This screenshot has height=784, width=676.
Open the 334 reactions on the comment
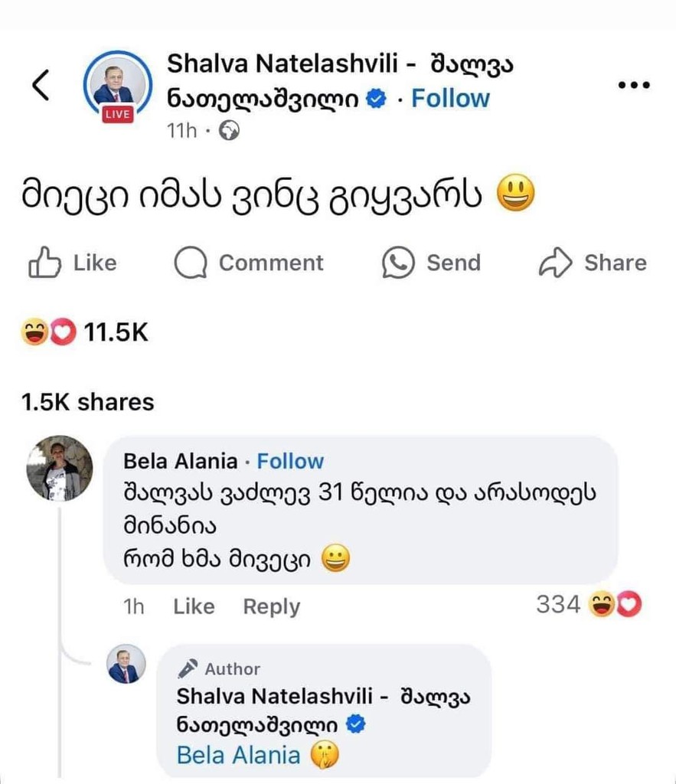click(x=589, y=605)
